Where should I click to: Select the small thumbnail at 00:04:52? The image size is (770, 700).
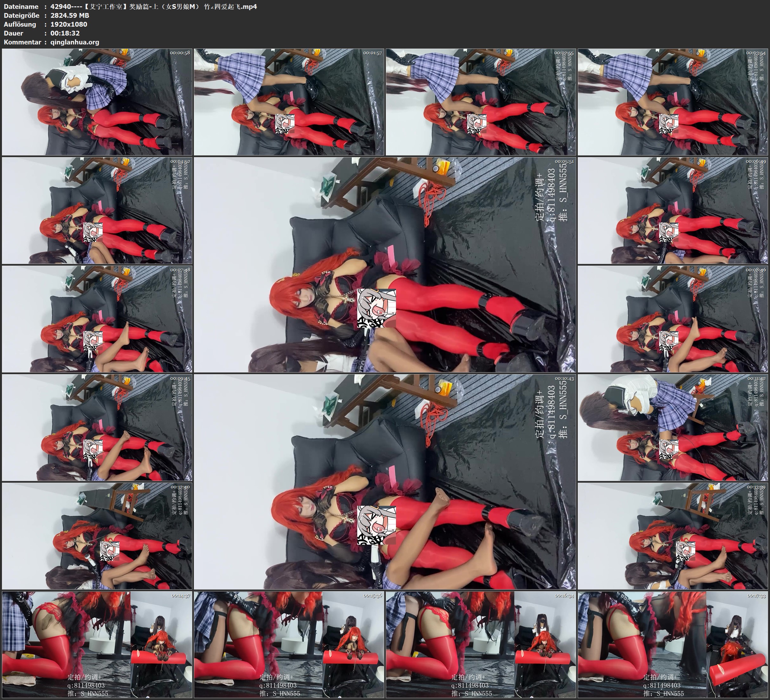pos(97,210)
